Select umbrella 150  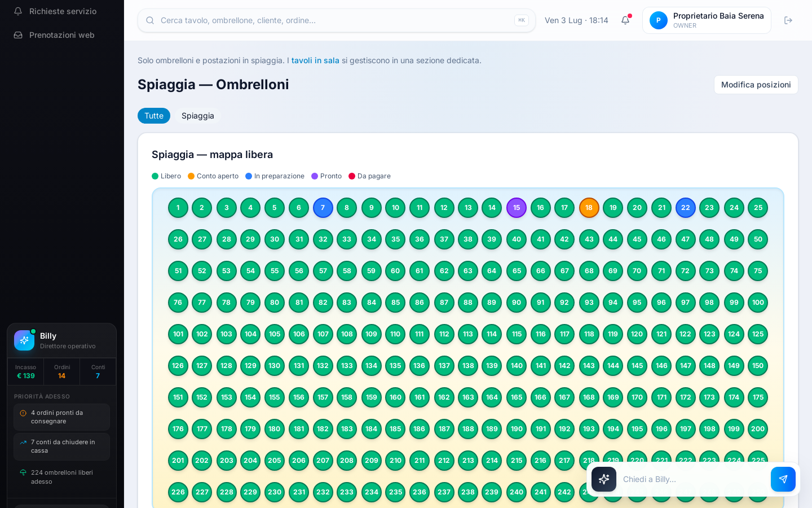pyautogui.click(x=758, y=366)
